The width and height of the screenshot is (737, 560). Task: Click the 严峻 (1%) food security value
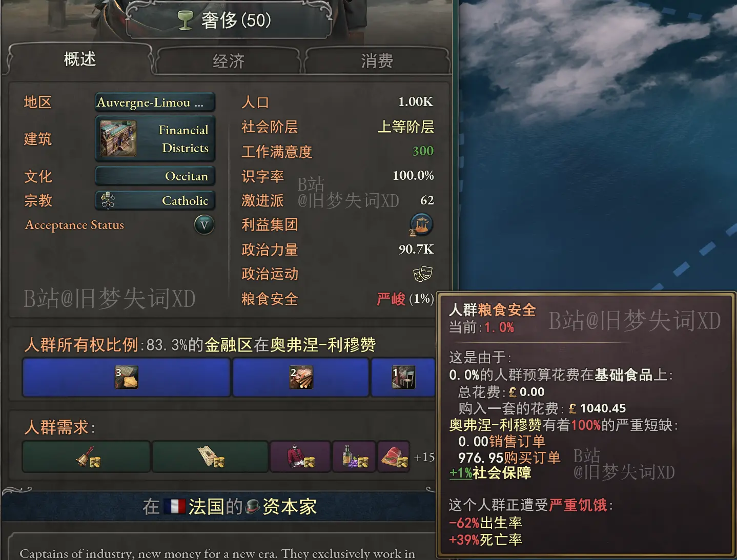click(405, 299)
